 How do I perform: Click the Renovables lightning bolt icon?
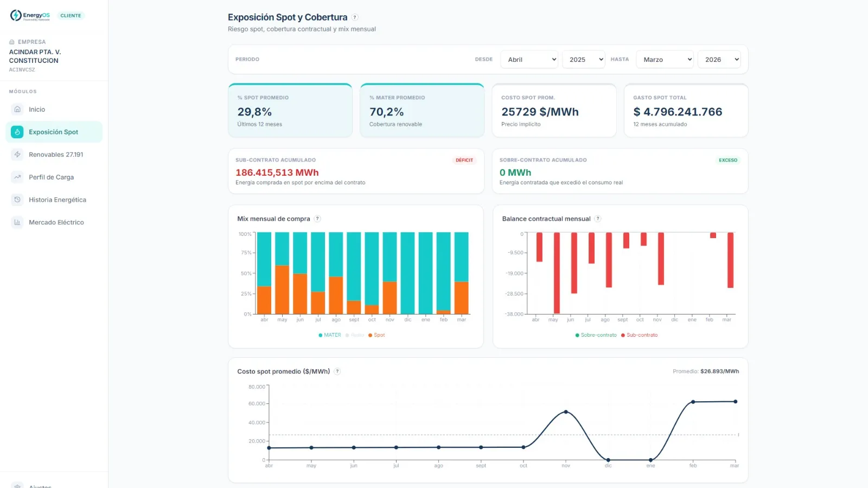click(x=17, y=155)
